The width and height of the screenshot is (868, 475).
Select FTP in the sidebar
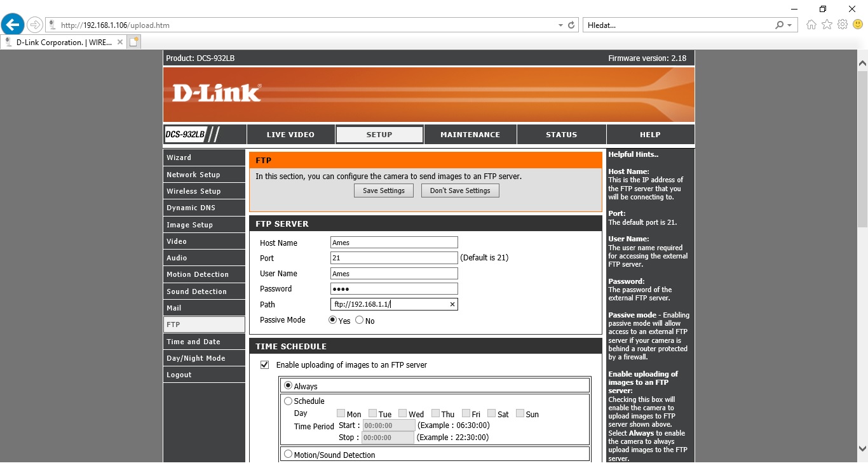click(x=204, y=324)
